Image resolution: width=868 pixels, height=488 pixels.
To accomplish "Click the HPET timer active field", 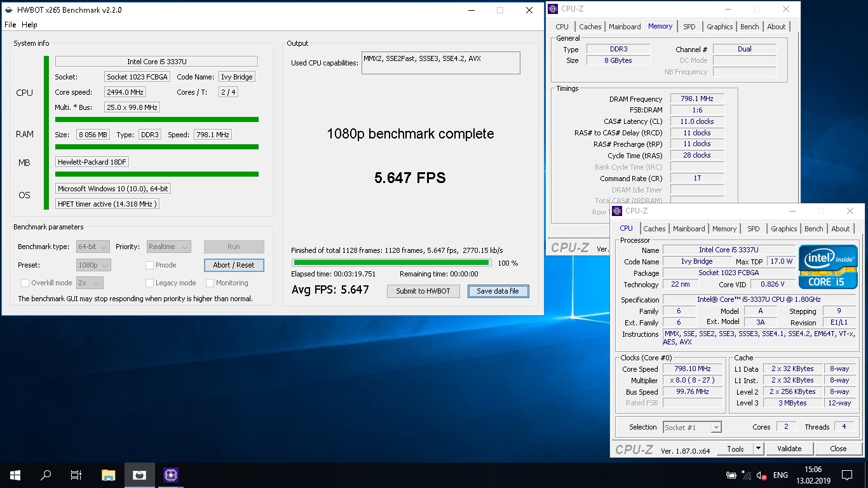I will click(107, 204).
